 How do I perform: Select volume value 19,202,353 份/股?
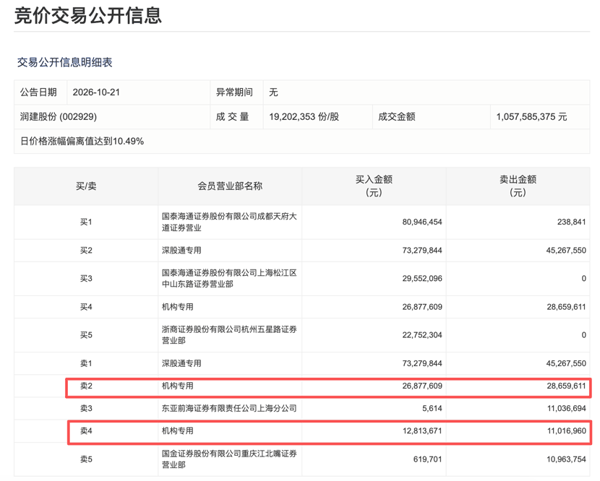pyautogui.click(x=304, y=117)
